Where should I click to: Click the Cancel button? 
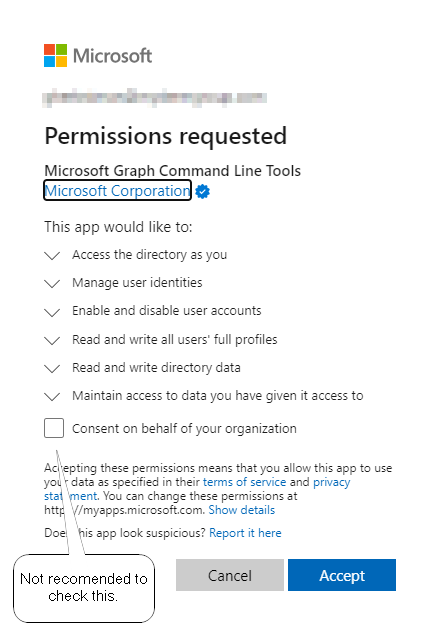tap(230, 575)
